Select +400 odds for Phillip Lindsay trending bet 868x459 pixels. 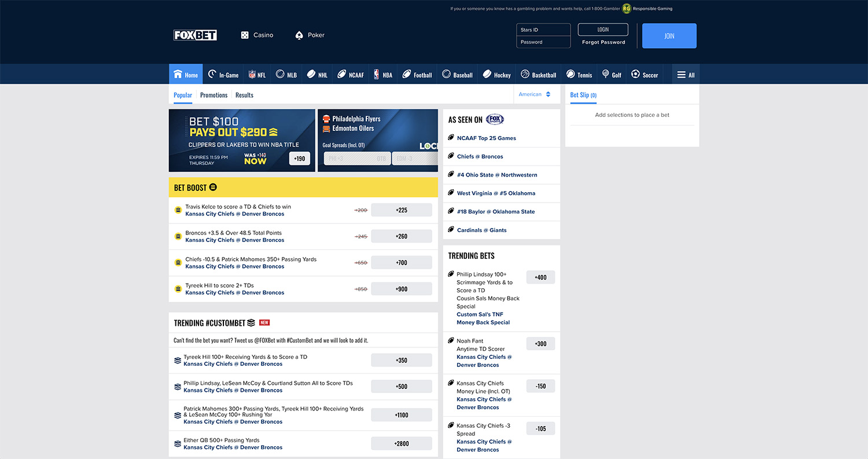[540, 277]
